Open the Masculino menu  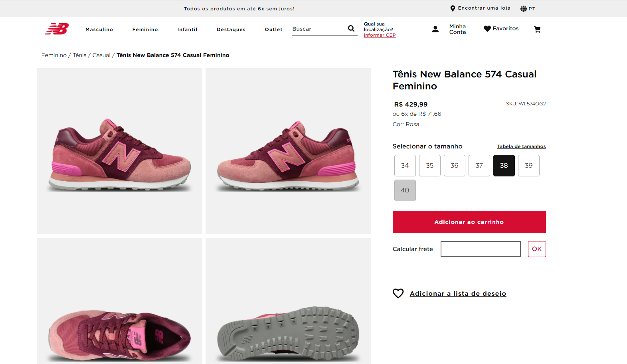coord(99,30)
